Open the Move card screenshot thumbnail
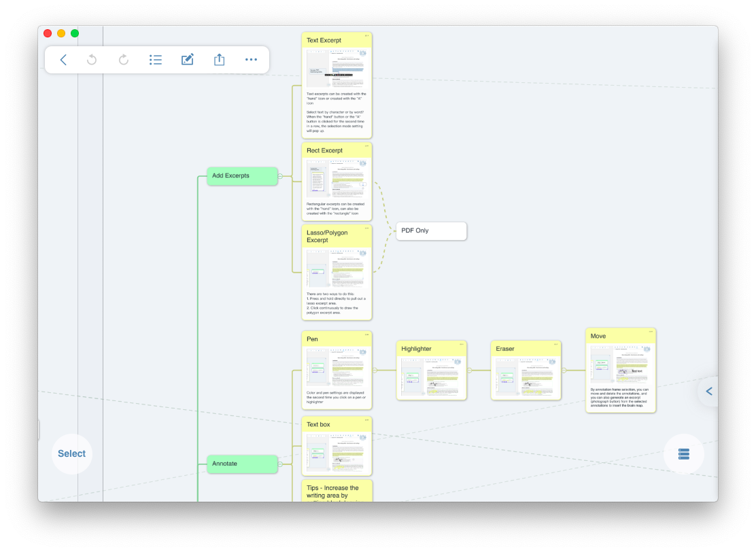 point(621,364)
